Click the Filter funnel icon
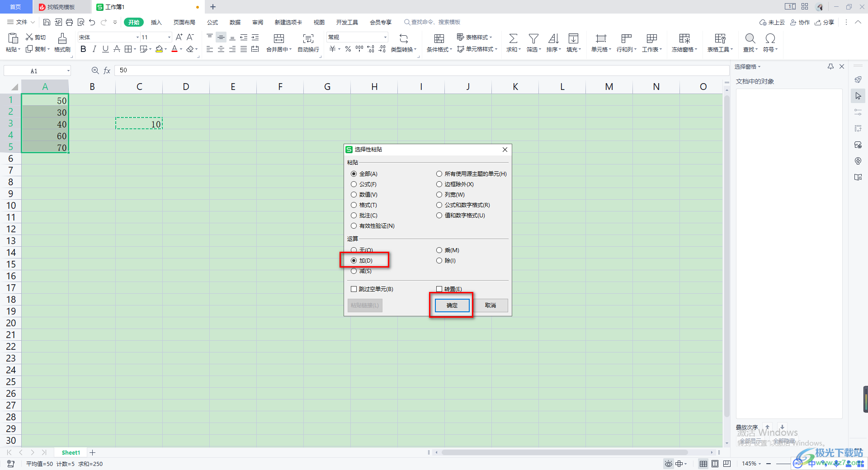The height and width of the screenshot is (470, 868). tap(533, 38)
